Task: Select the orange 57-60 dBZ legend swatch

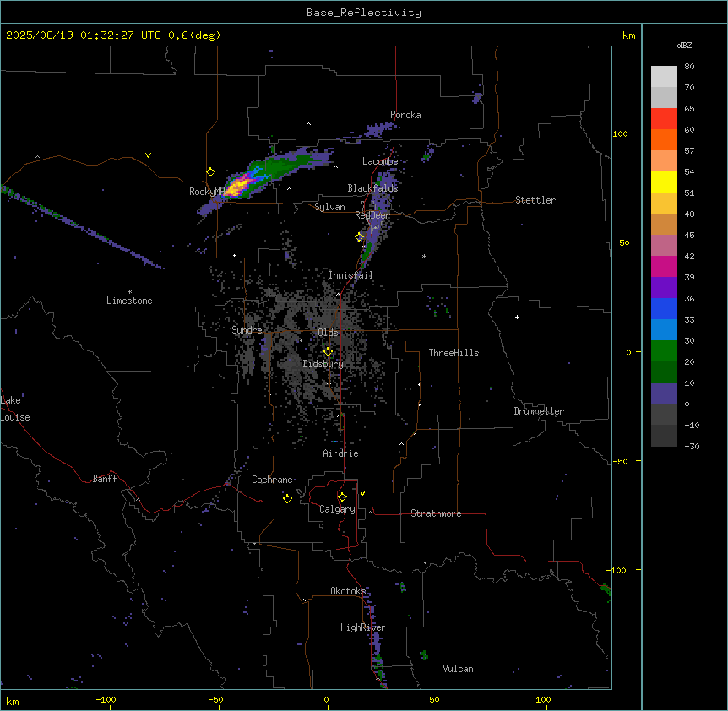Action: (x=664, y=140)
